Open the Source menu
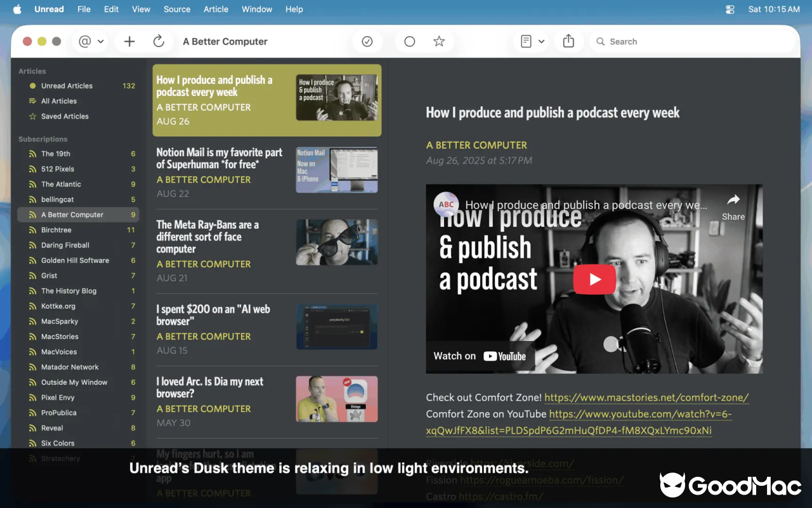 pyautogui.click(x=177, y=9)
